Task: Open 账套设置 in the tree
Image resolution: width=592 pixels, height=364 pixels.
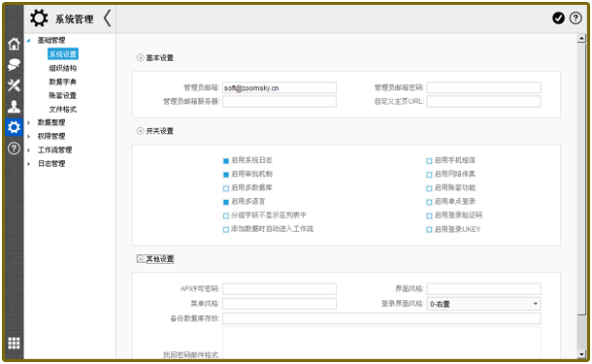Action: (63, 95)
